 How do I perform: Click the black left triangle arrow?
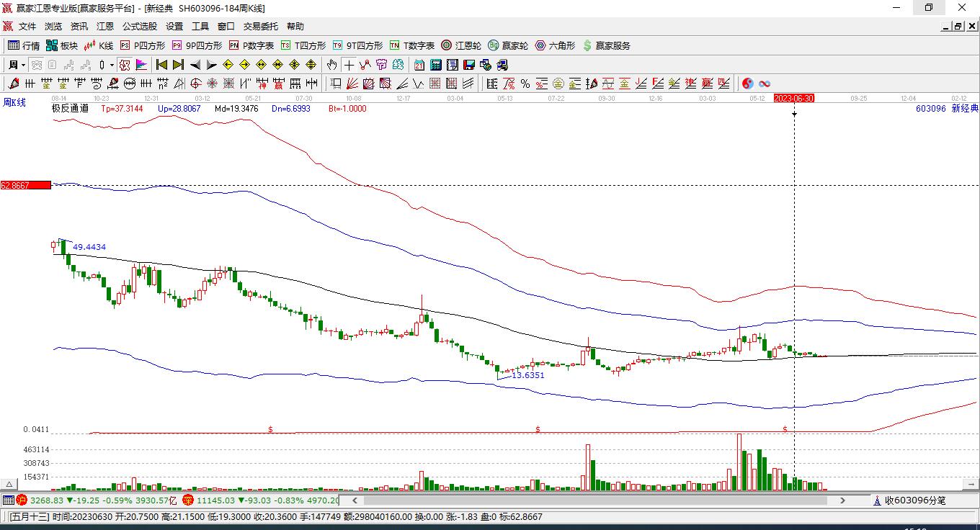195,65
